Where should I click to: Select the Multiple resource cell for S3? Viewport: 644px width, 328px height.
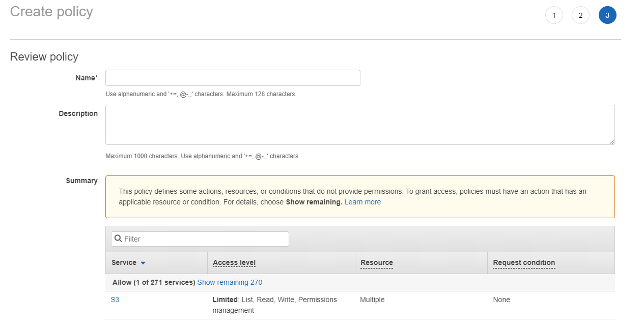pos(372,300)
